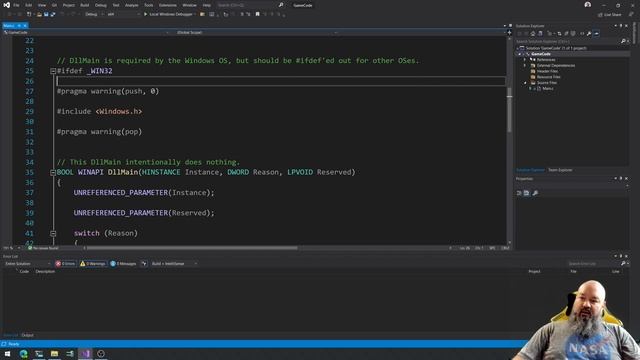This screenshot has width=640, height=360.
Task: Collapse the GameCode project node
Action: [520, 54]
